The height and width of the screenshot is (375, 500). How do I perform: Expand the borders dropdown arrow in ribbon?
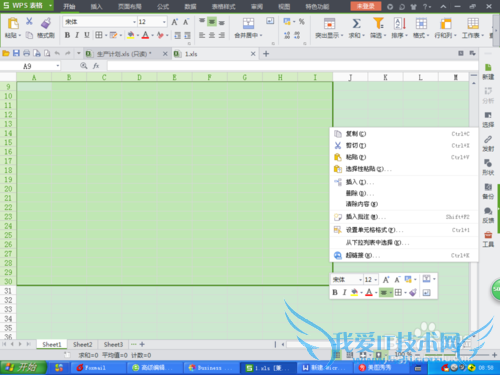106,35
